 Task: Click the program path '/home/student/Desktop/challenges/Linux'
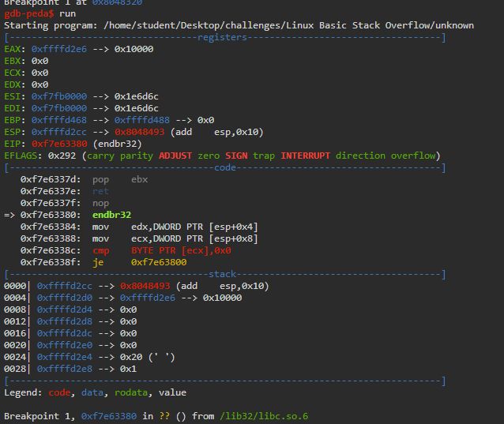(x=209, y=25)
